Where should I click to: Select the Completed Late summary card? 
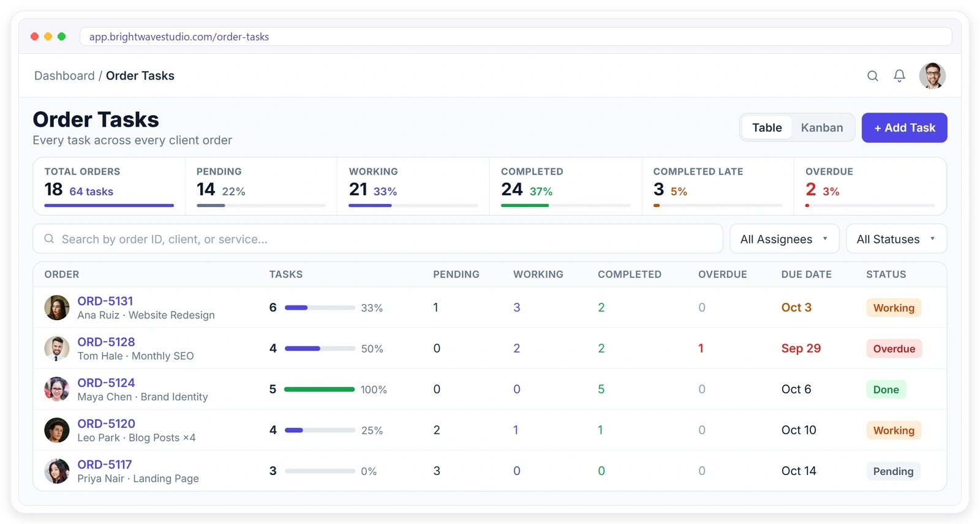718,187
